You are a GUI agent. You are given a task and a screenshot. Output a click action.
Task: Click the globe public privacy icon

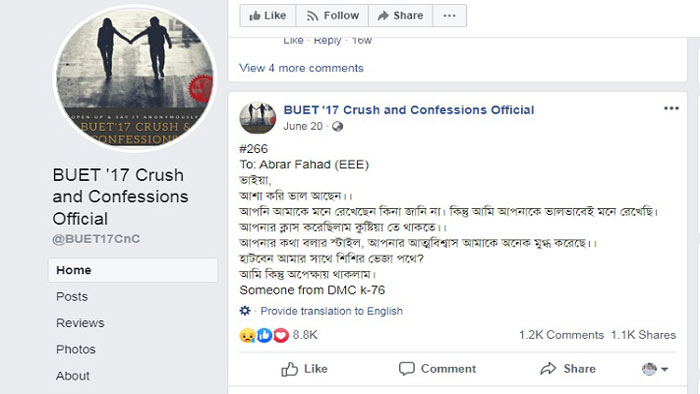pos(338,127)
